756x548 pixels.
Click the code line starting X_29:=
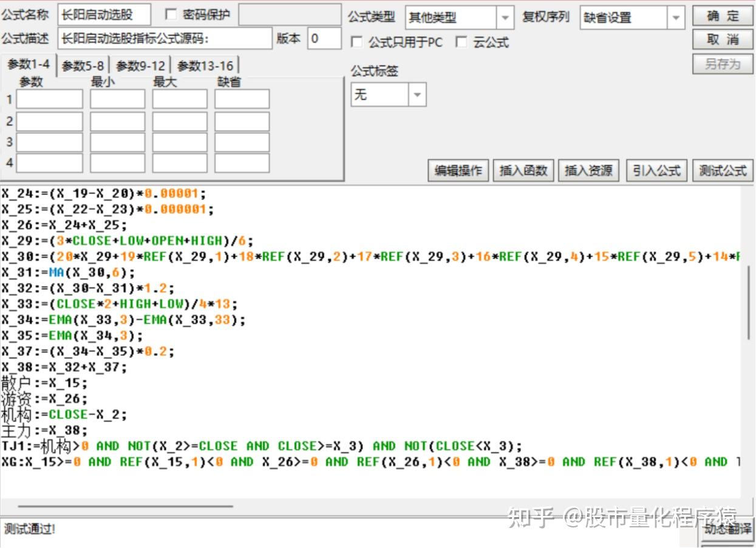point(128,240)
